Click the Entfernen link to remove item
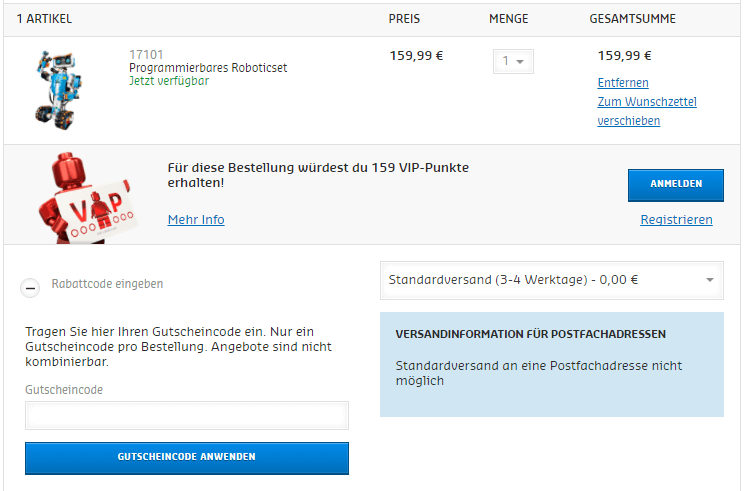The height and width of the screenshot is (491, 748). tap(623, 83)
